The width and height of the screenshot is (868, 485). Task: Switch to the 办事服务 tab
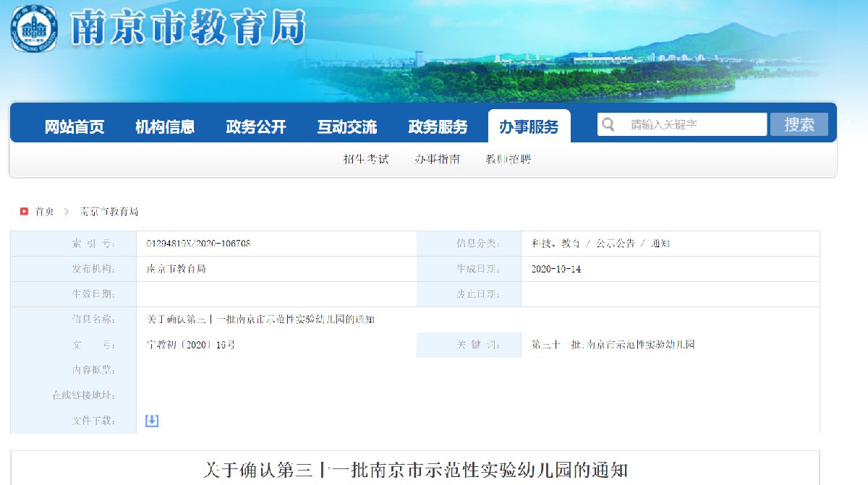click(529, 127)
